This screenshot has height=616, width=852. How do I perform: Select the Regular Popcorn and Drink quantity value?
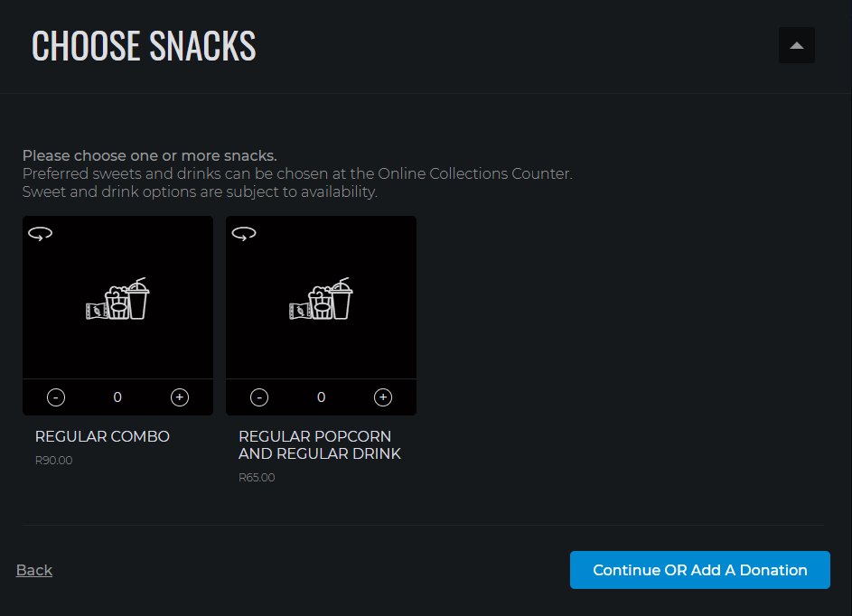[x=321, y=397]
